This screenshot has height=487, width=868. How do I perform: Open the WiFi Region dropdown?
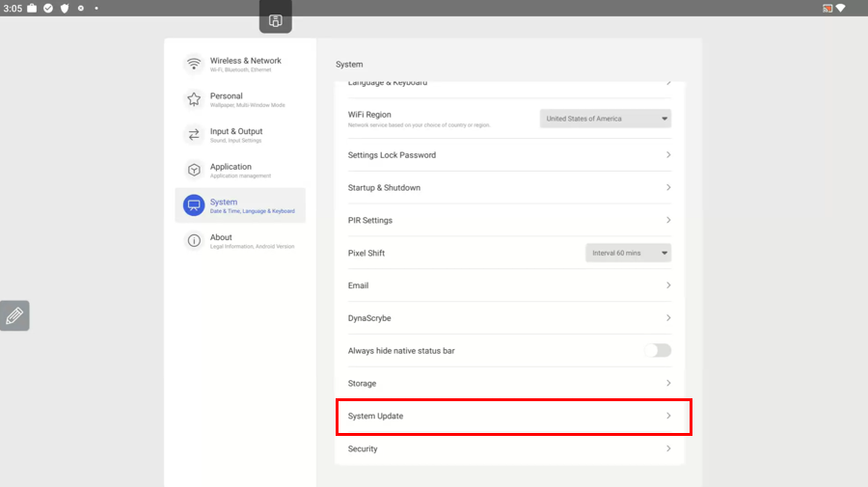(x=605, y=119)
